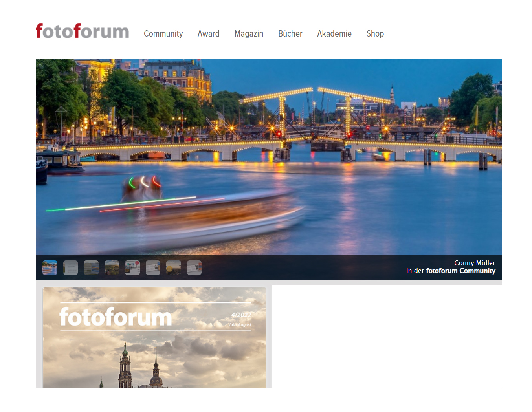Image resolution: width=532 pixels, height=412 pixels.
Task: Click the fotoforum logo in header
Action: coord(82,31)
